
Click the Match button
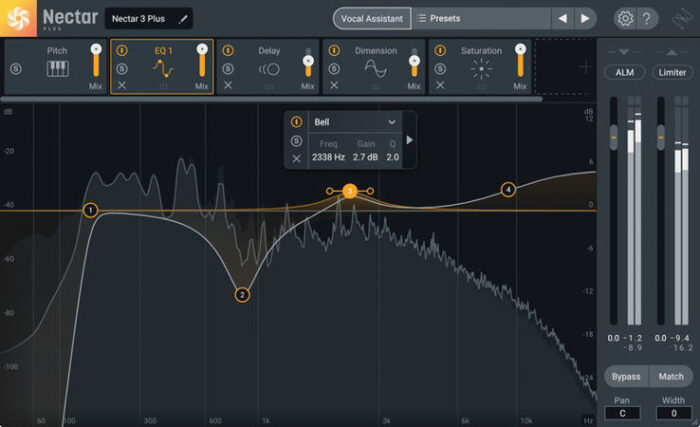[x=671, y=376]
